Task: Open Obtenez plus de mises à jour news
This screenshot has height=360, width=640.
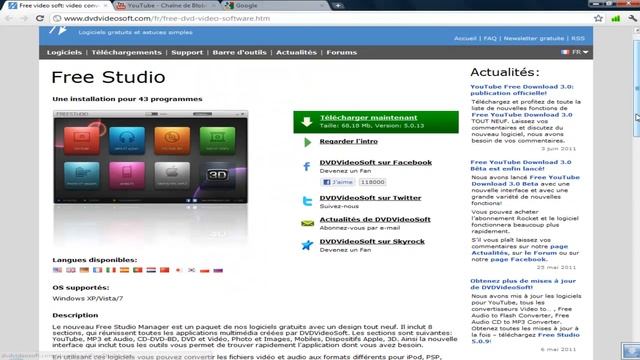Action: tap(523, 284)
